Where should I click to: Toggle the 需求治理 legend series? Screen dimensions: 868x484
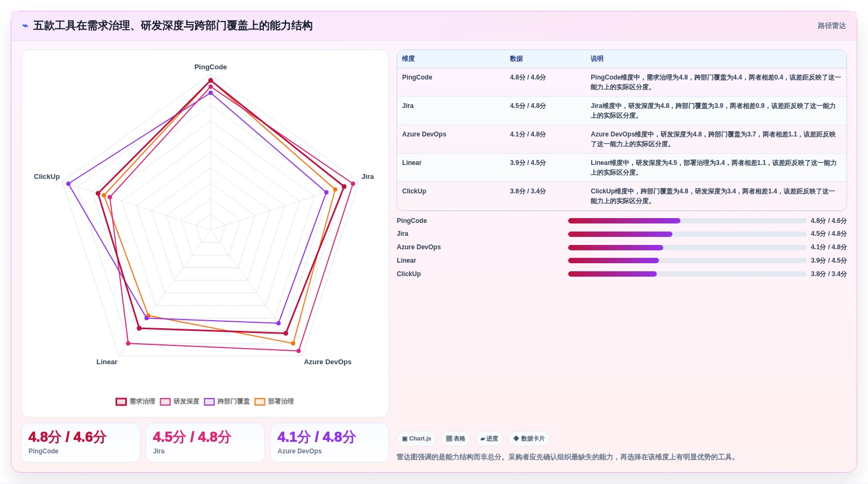[x=135, y=401]
